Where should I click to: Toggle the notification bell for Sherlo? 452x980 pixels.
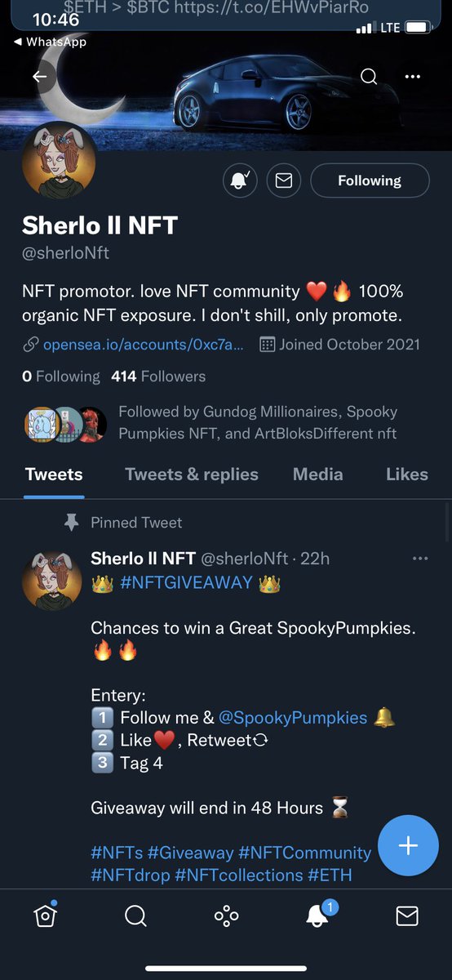[240, 180]
